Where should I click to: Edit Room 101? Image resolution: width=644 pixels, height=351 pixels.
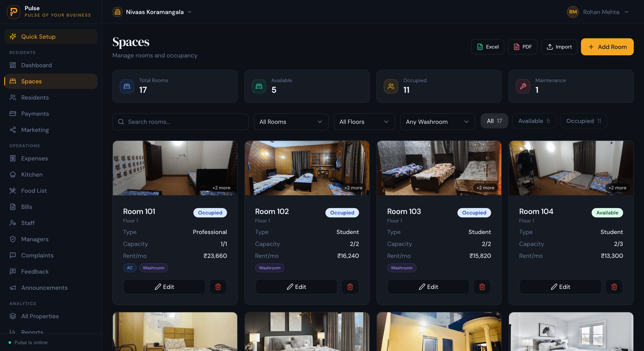pyautogui.click(x=164, y=287)
